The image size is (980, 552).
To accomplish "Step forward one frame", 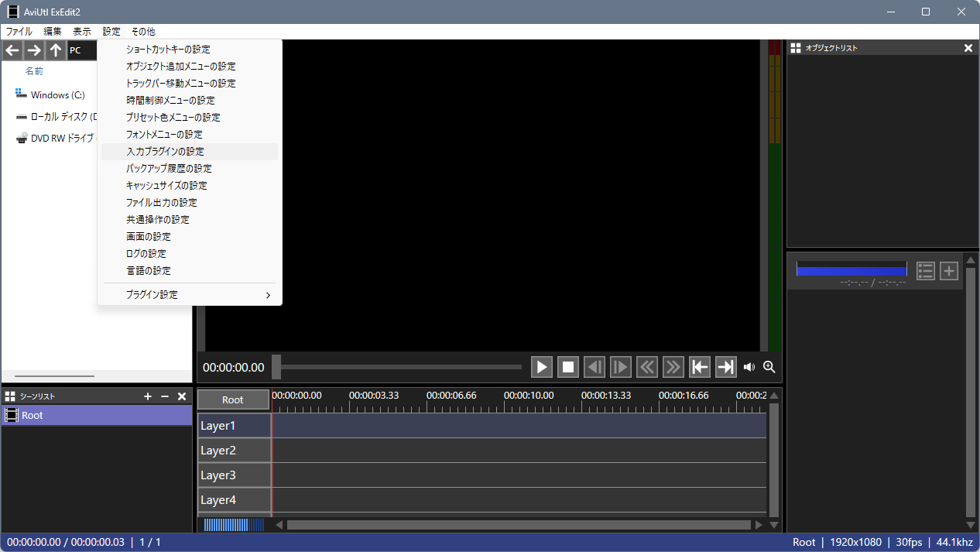I will click(x=621, y=367).
